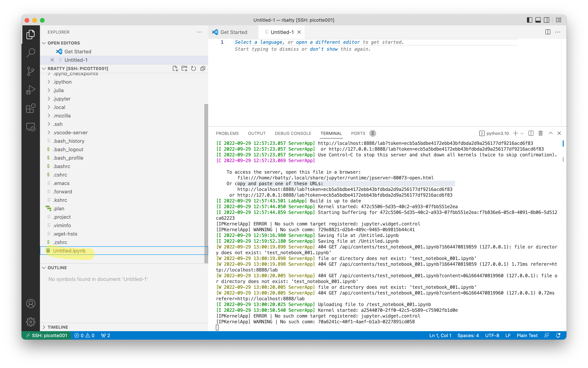Open the Search view icon
588x368 pixels.
click(x=31, y=53)
